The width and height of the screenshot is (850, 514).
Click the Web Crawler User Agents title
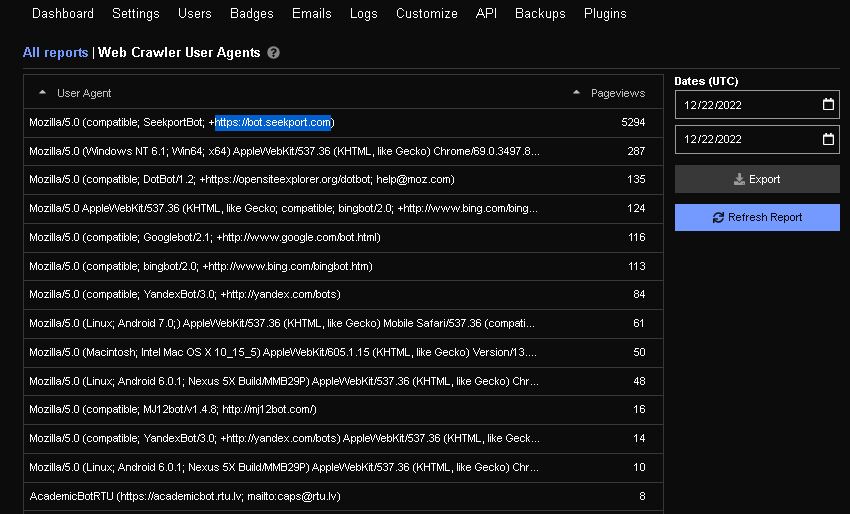pyautogui.click(x=179, y=53)
